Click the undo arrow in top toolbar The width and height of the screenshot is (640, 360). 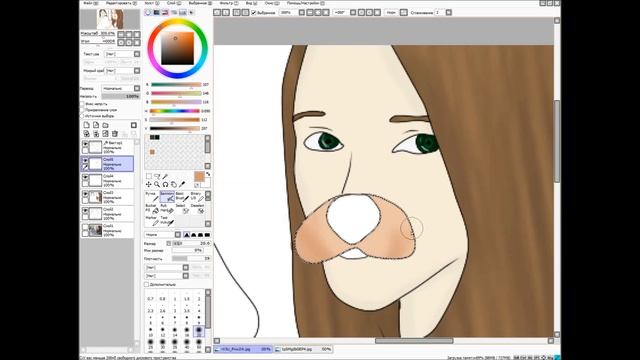coord(218,13)
